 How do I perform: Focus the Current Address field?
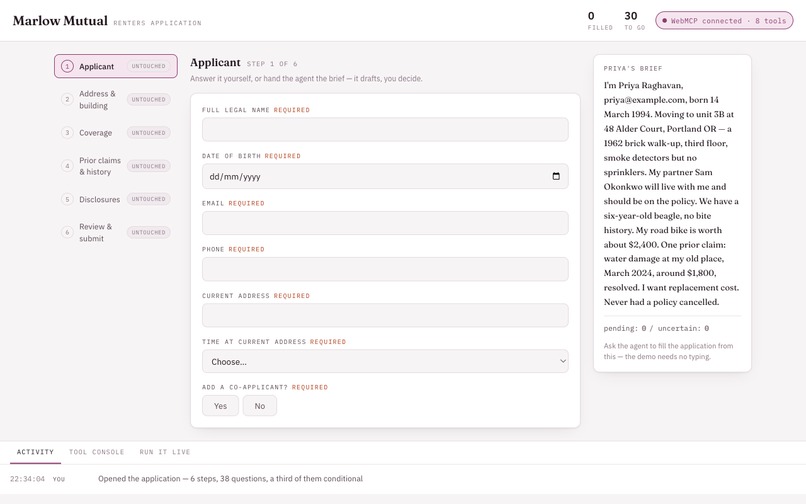[385, 315]
